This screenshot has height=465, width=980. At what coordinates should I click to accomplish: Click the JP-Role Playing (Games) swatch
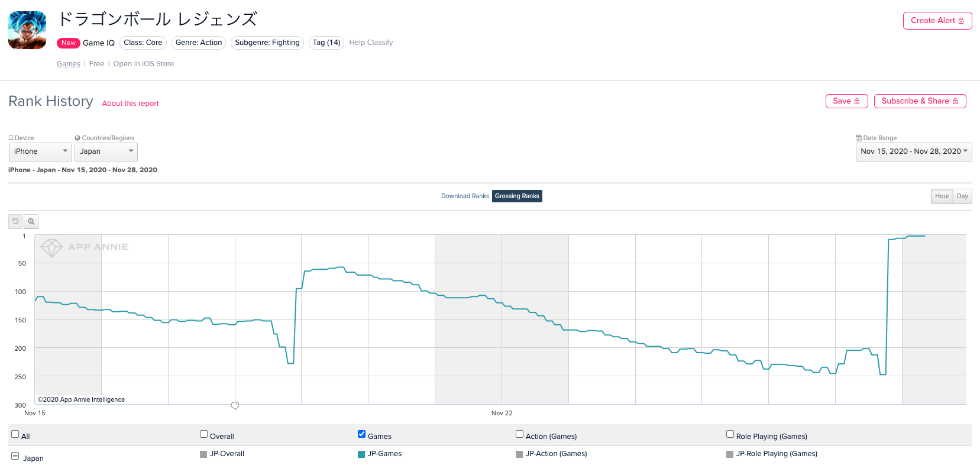click(x=730, y=454)
